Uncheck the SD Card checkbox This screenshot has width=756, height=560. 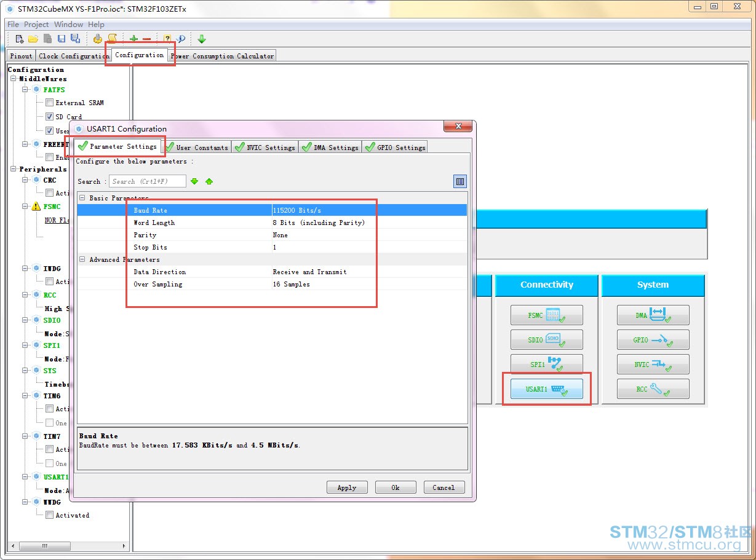50,117
